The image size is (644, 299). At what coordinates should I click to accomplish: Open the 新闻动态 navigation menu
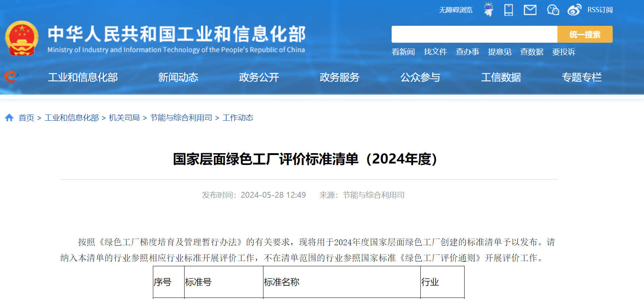point(178,77)
